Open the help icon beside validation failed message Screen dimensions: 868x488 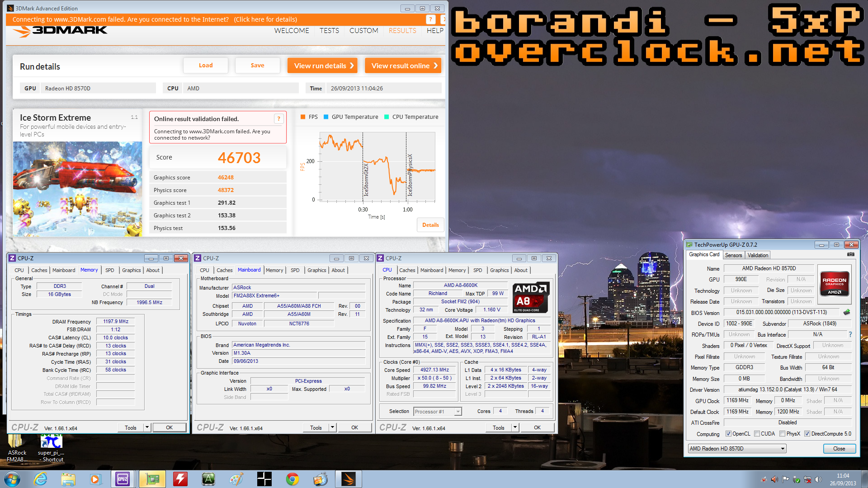tap(279, 119)
